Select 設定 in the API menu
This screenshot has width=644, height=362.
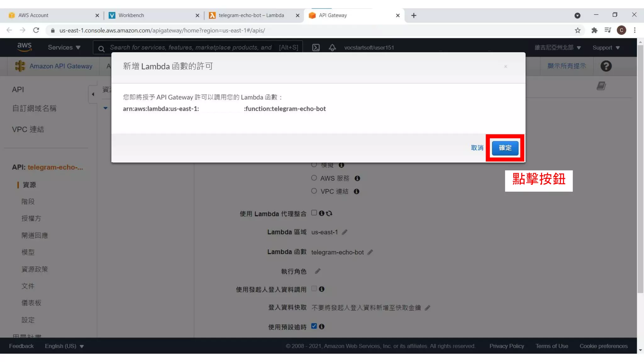coord(28,320)
